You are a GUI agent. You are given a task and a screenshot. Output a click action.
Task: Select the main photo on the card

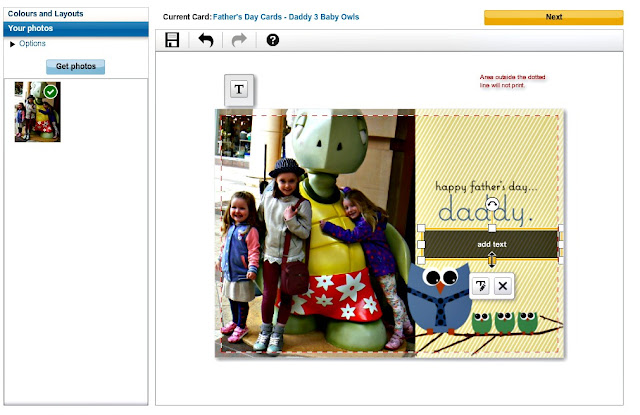click(315, 233)
